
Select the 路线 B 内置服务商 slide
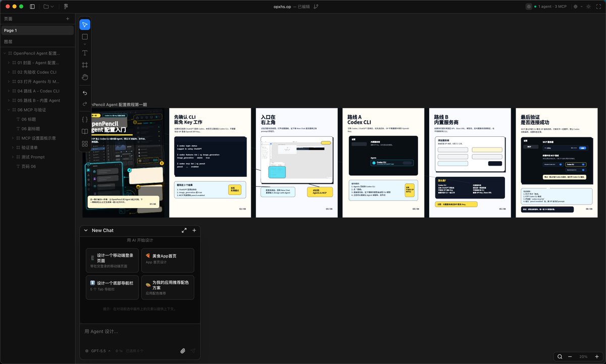[x=470, y=163]
